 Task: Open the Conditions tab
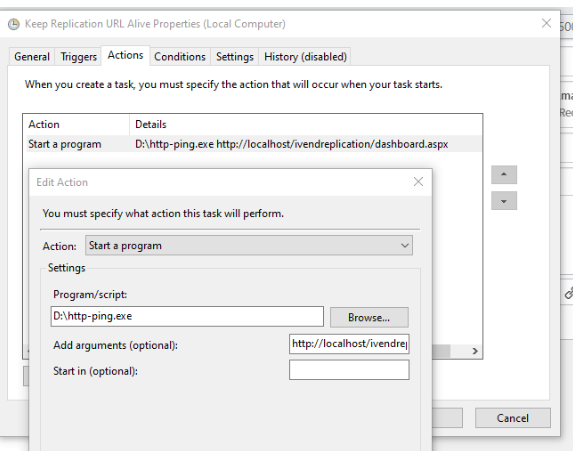[179, 57]
